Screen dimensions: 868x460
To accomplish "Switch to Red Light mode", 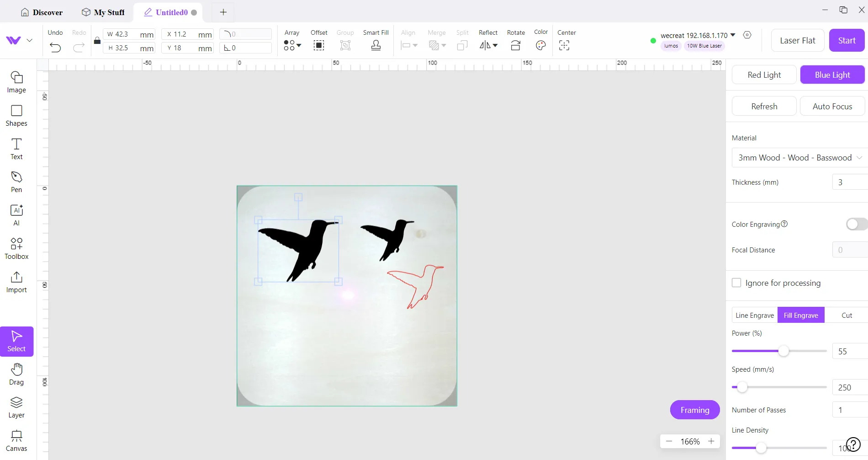I will [764, 75].
